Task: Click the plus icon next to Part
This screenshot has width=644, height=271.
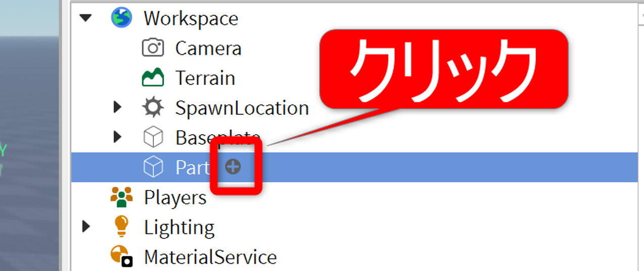Action: (233, 166)
